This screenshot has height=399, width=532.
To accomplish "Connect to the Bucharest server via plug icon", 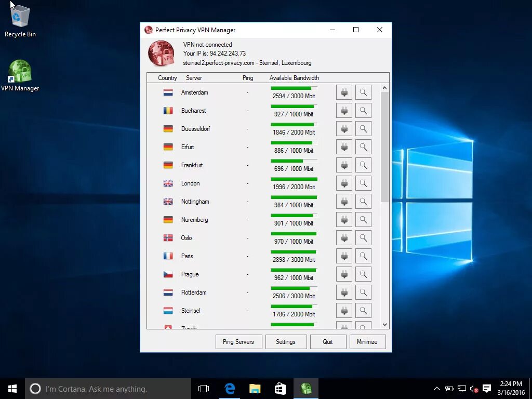I will coord(344,111).
